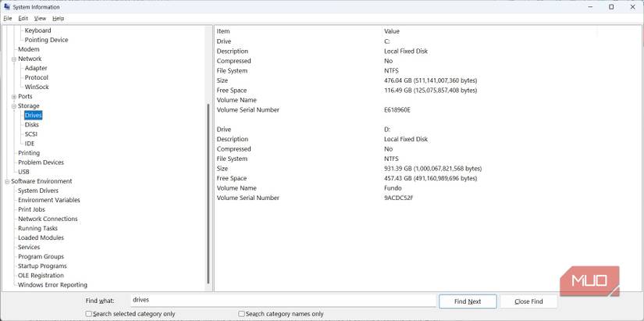
Task: Select Protocol under Network
Action: click(36, 77)
